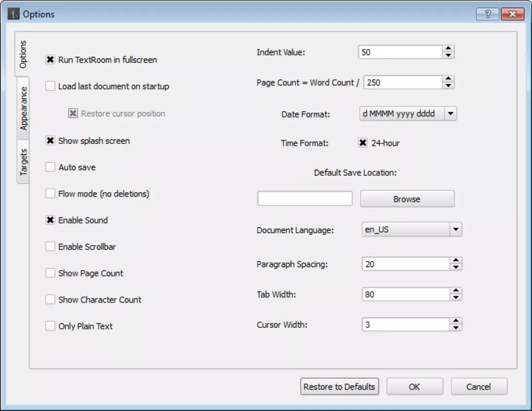This screenshot has height=411, width=532.
Task: Select the Options vertical tab
Action: coord(23,54)
